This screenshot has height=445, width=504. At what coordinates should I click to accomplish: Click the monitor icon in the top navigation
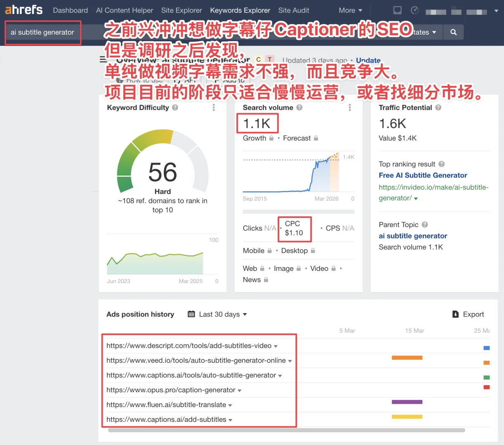[x=397, y=10]
